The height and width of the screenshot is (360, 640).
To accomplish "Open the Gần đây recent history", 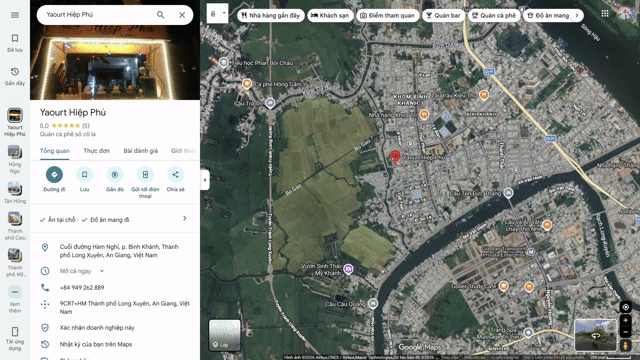I will (15, 76).
